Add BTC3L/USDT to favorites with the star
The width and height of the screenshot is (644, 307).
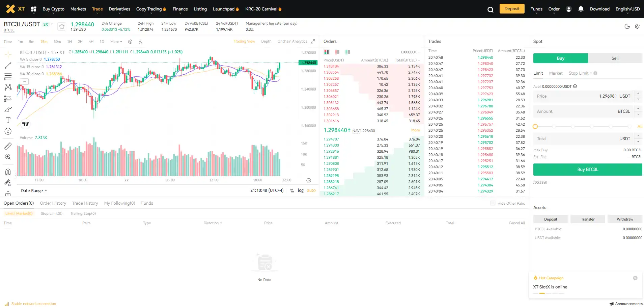62,26
